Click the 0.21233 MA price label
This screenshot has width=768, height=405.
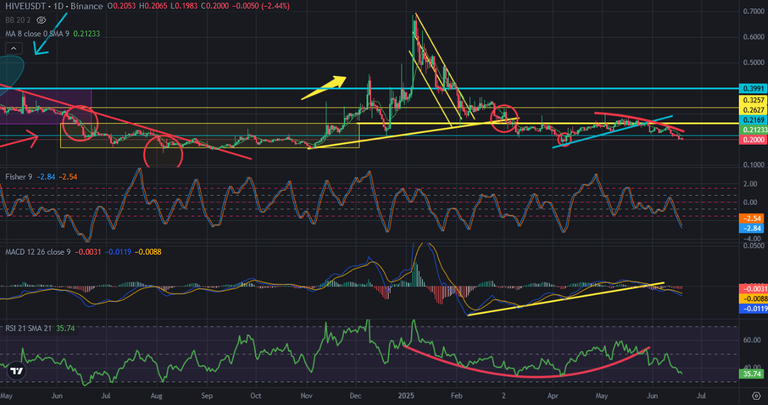753,130
